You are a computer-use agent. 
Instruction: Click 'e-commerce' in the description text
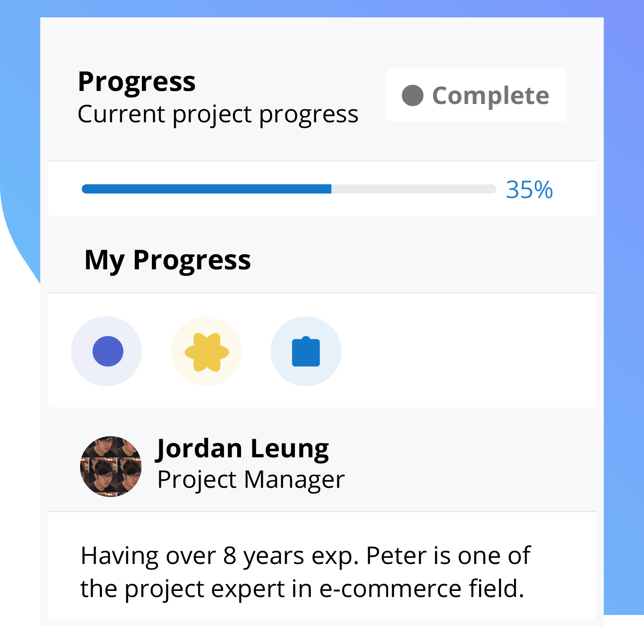[390, 589]
